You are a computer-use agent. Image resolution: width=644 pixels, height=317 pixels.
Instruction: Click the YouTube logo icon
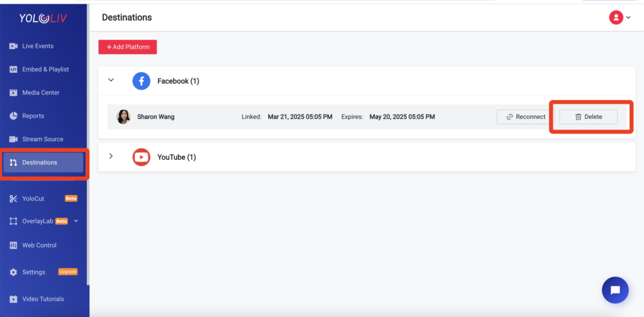point(142,157)
